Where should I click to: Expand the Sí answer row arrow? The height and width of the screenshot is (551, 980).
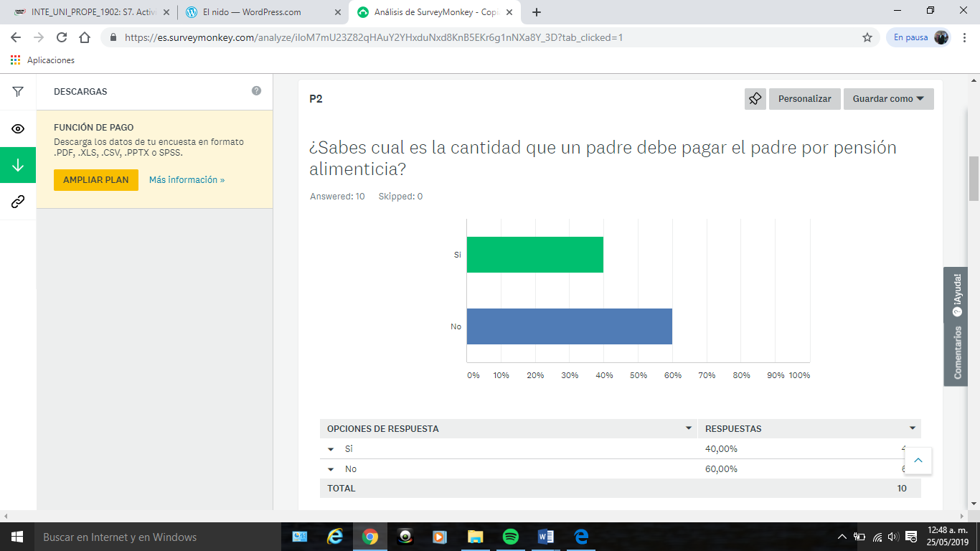point(331,449)
